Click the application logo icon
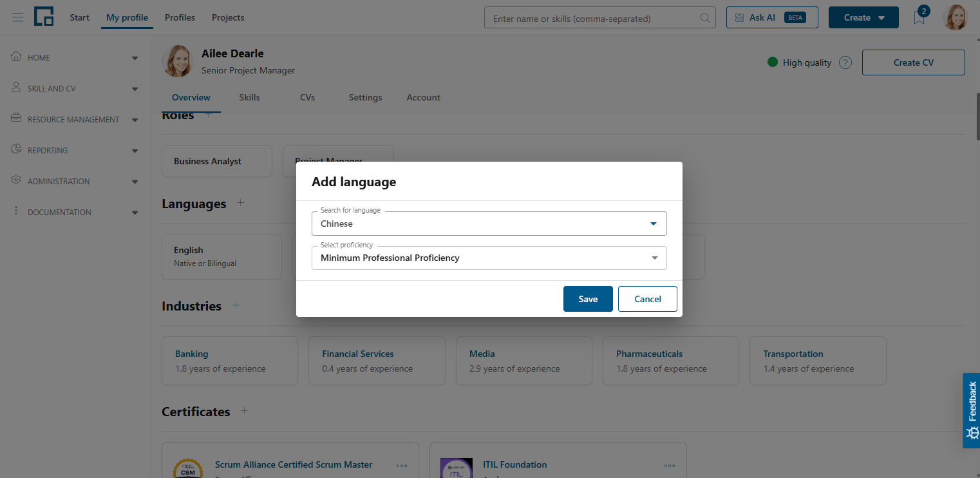The height and width of the screenshot is (478, 980). 44,17
